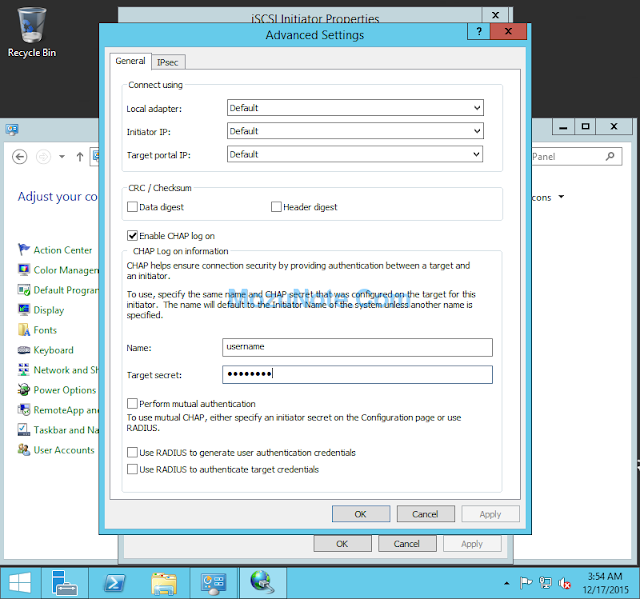Click the Default Programs icon
The image size is (640, 599).
24,290
